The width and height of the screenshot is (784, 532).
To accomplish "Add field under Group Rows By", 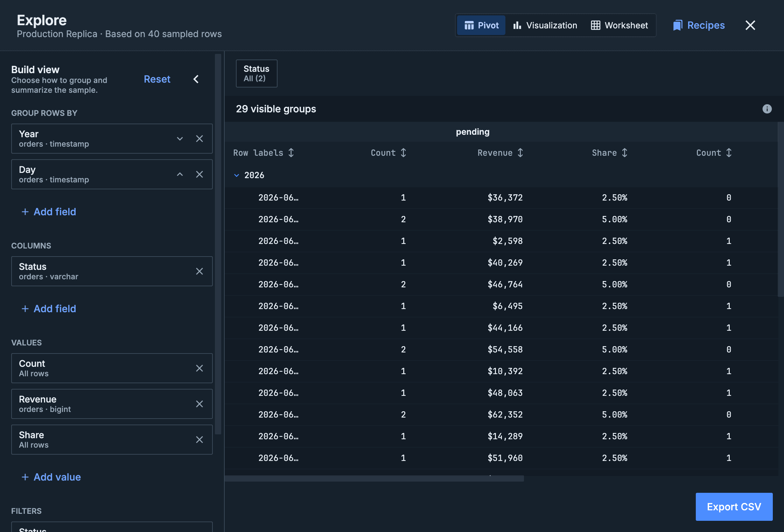I will point(49,212).
